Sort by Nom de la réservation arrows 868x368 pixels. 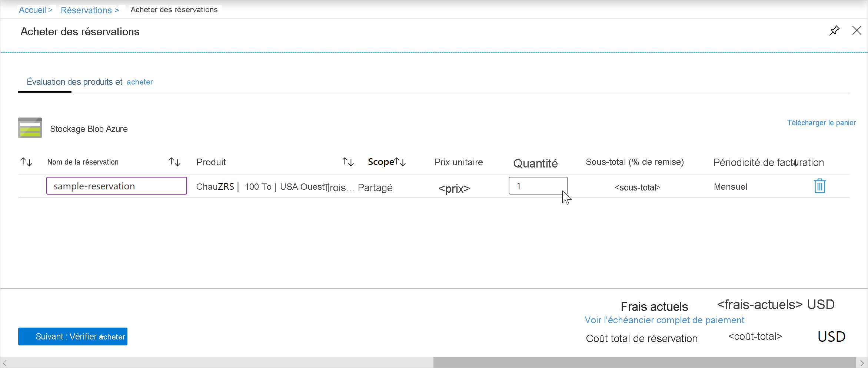click(x=174, y=162)
